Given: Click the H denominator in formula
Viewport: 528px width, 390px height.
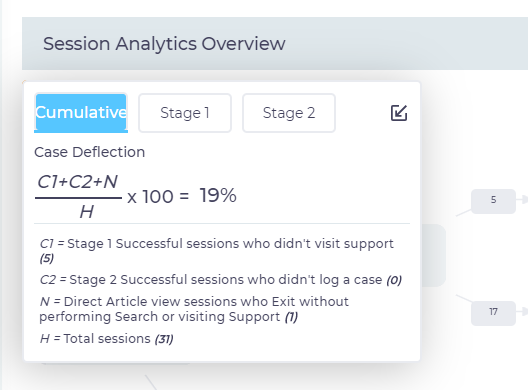Looking at the screenshot, I should 87,212.
